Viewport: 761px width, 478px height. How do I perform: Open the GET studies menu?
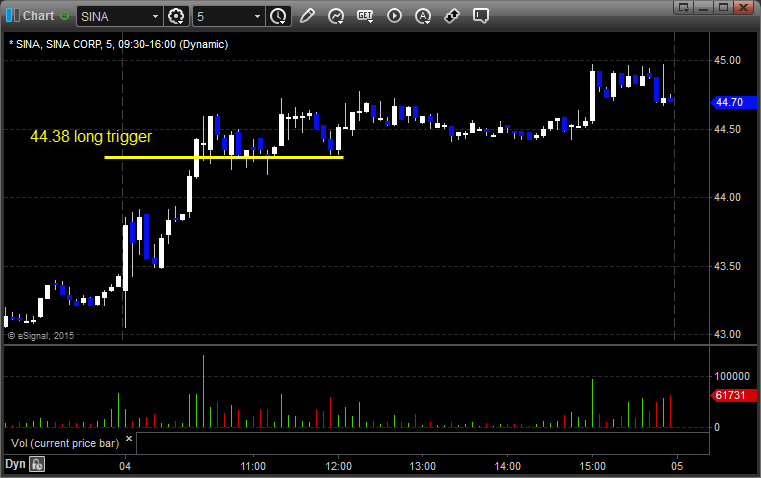pyautogui.click(x=365, y=16)
